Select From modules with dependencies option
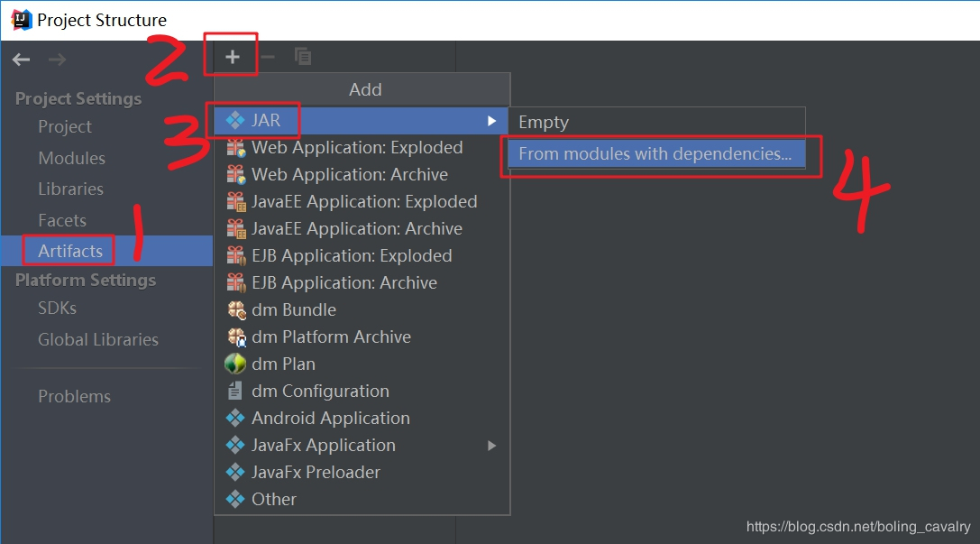980x544 pixels. coord(656,154)
